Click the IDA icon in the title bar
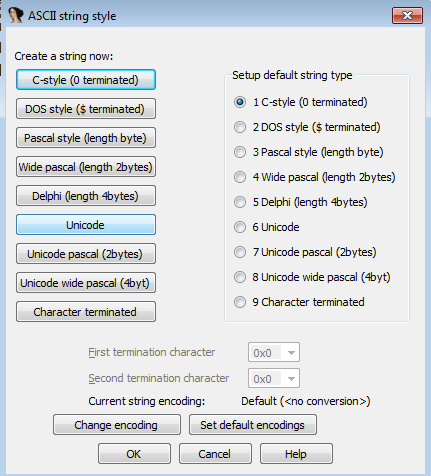431x476 pixels. click(x=15, y=15)
